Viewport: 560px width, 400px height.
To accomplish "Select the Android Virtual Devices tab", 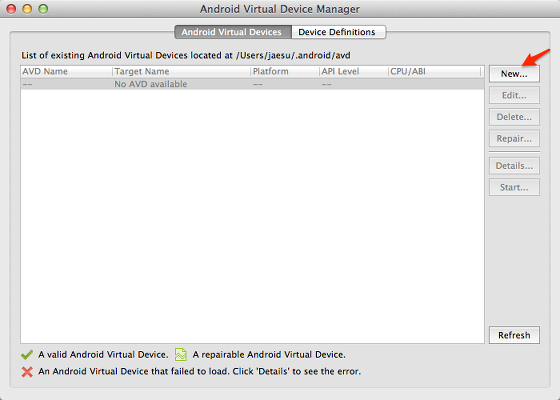I will point(233,32).
